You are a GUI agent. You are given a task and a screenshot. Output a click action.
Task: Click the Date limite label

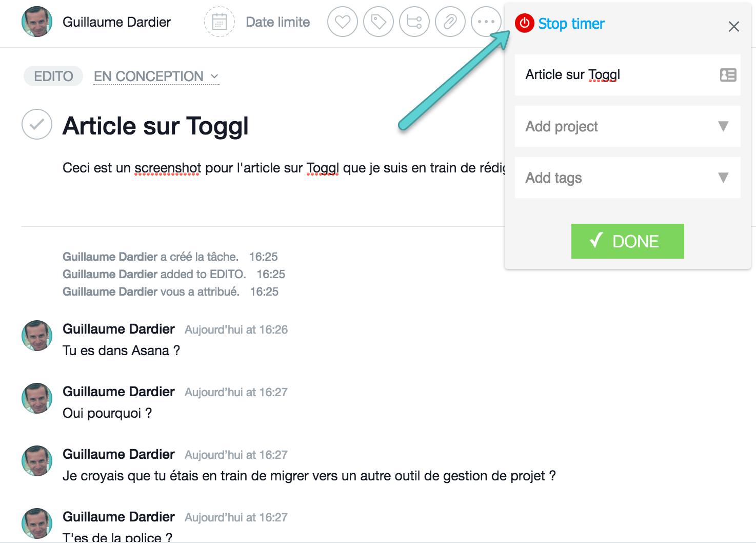[277, 22]
